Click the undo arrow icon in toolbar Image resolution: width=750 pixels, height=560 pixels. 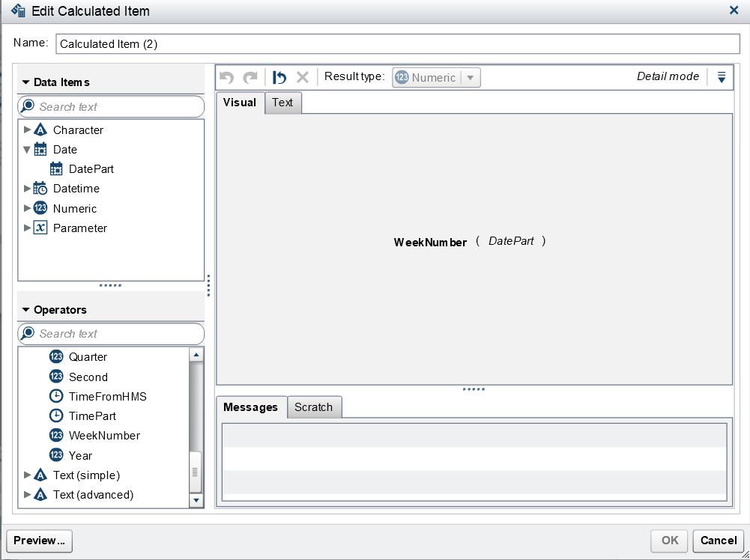click(x=227, y=77)
